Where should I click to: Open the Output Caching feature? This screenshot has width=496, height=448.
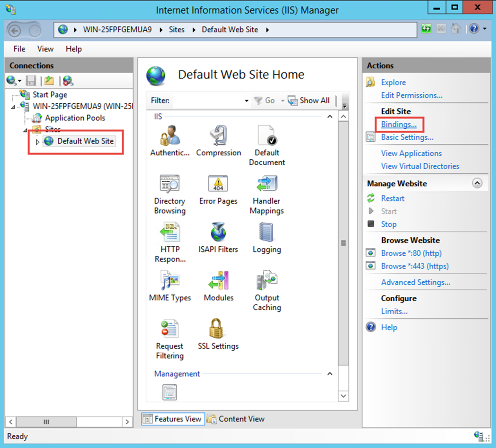click(267, 291)
